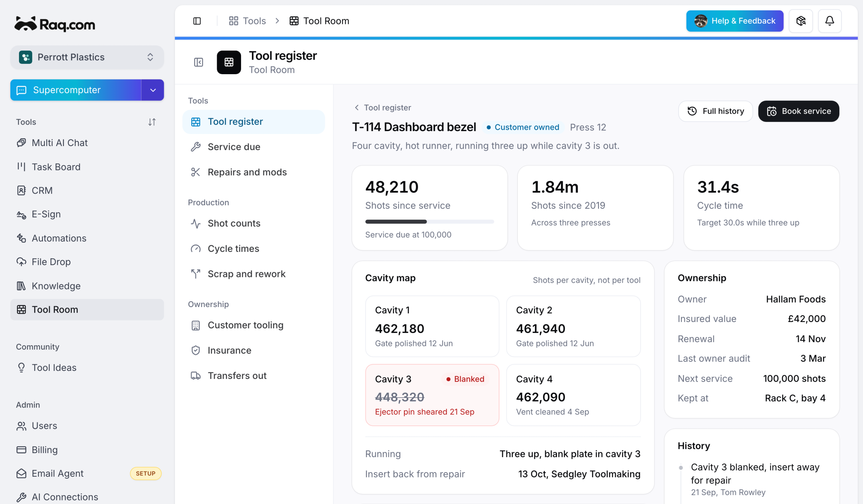
Task: Go back to Tool register list
Action: click(x=383, y=107)
